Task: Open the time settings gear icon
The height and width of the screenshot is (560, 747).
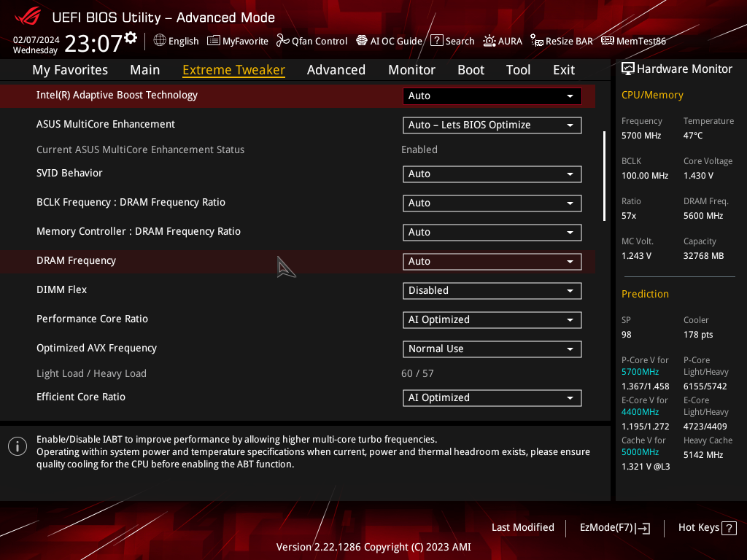Action: [131, 38]
